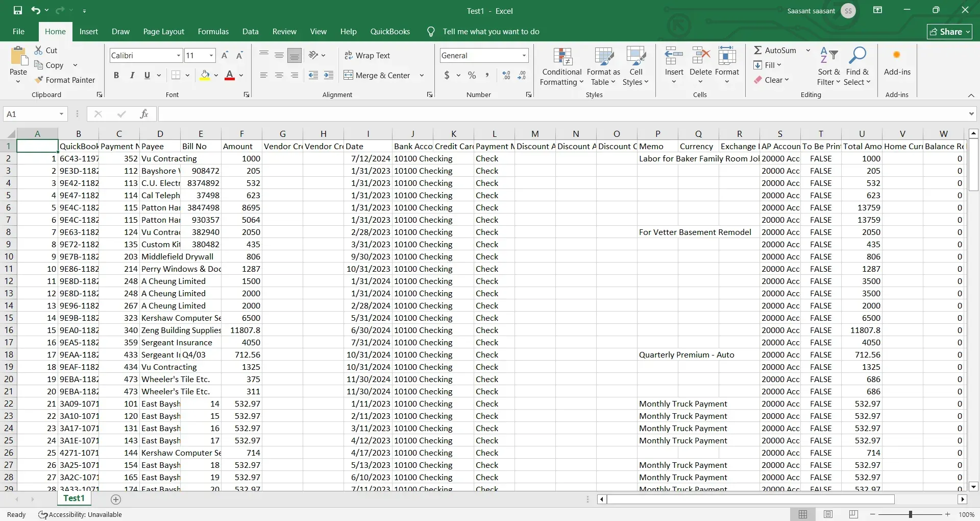
Task: Open the File tab
Action: 18,32
